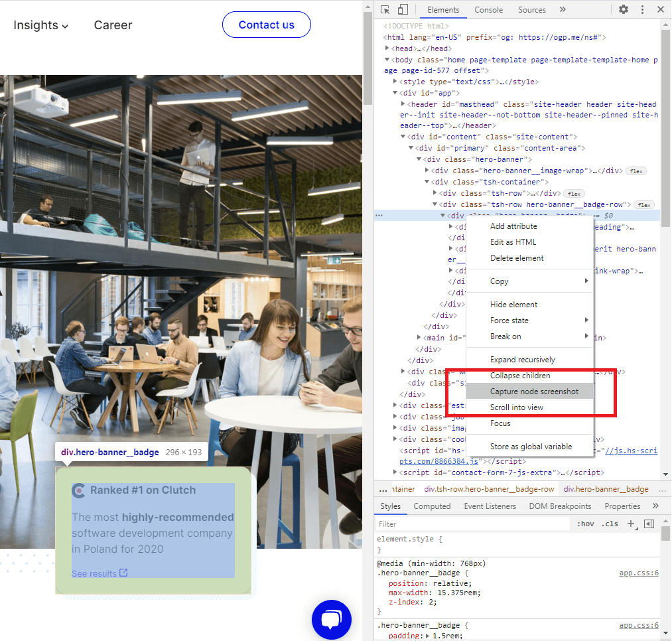The image size is (672, 641).
Task: Click the flex badge on hero-banner__image-wrap
Action: pyautogui.click(x=636, y=171)
